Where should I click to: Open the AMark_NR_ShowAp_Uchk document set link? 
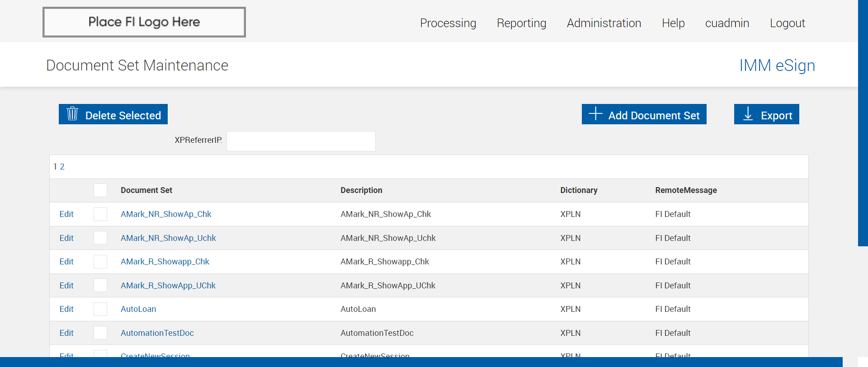168,238
